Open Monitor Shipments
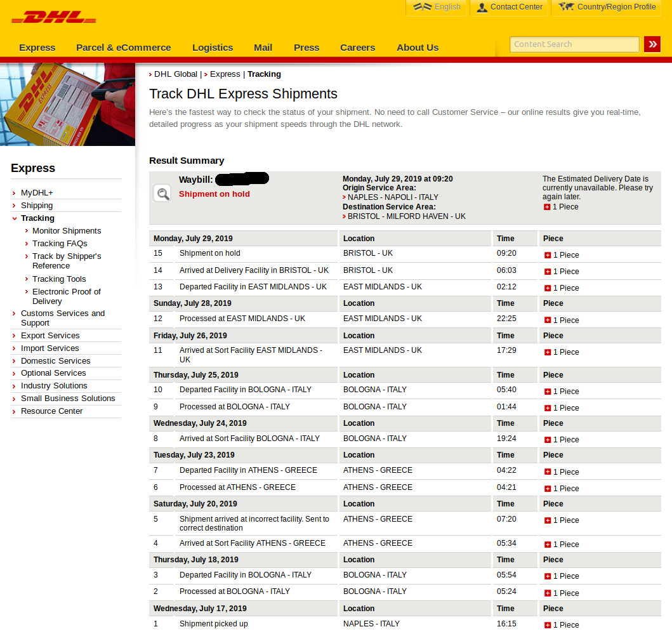The height and width of the screenshot is (634, 672). click(x=67, y=231)
